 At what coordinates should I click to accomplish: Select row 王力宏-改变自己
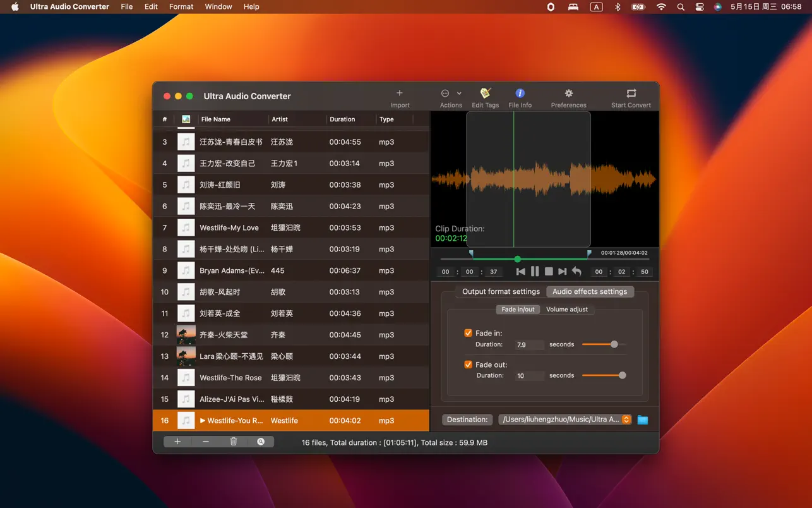(x=291, y=163)
